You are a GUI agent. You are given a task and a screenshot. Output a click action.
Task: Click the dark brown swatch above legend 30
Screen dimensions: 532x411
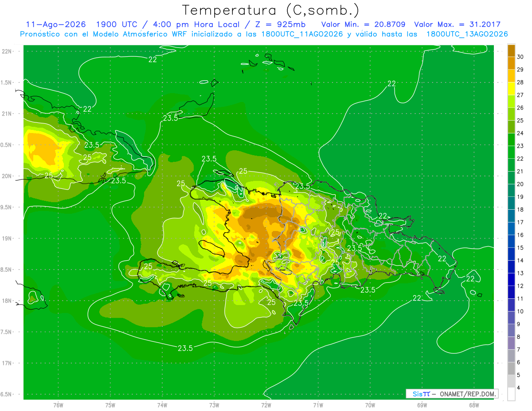(x=511, y=51)
